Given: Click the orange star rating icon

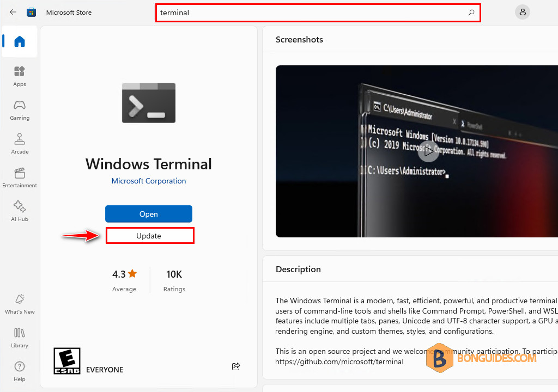Looking at the screenshot, I should pos(132,273).
